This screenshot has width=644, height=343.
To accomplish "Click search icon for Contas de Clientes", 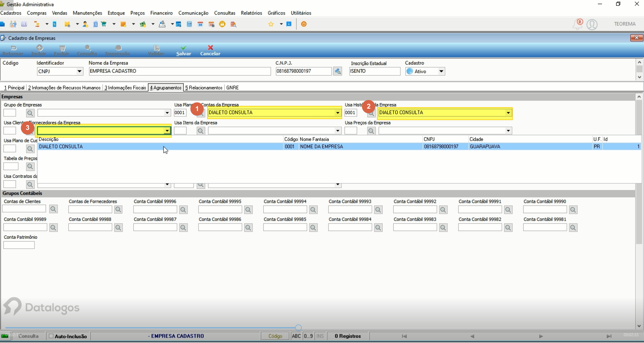I will coord(53,209).
